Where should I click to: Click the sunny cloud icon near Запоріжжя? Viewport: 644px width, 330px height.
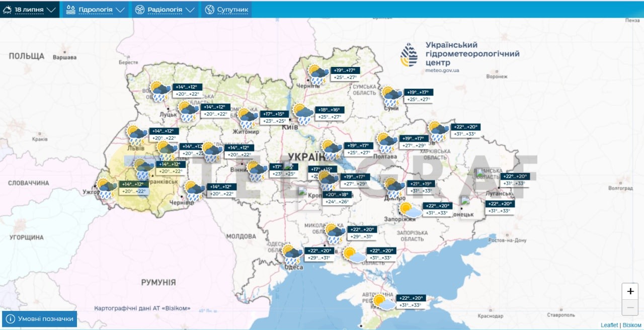411,210
